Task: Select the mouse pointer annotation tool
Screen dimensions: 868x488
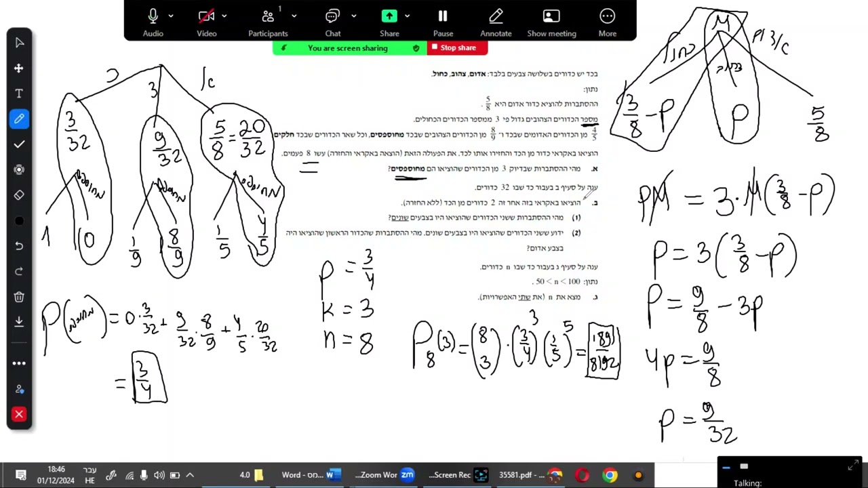Action: coord(19,43)
